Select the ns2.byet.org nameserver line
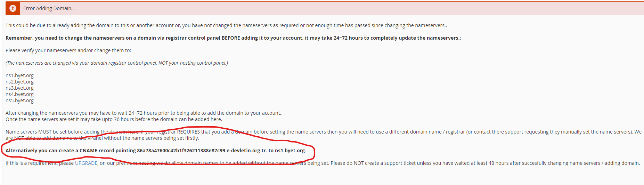The image size is (644, 185). coord(19,82)
